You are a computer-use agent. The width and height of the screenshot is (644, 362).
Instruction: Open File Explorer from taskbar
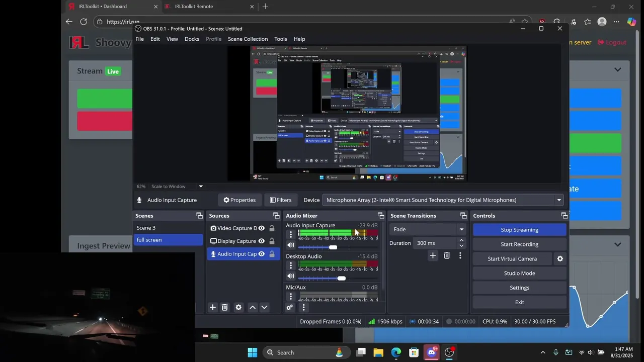tap(378, 352)
